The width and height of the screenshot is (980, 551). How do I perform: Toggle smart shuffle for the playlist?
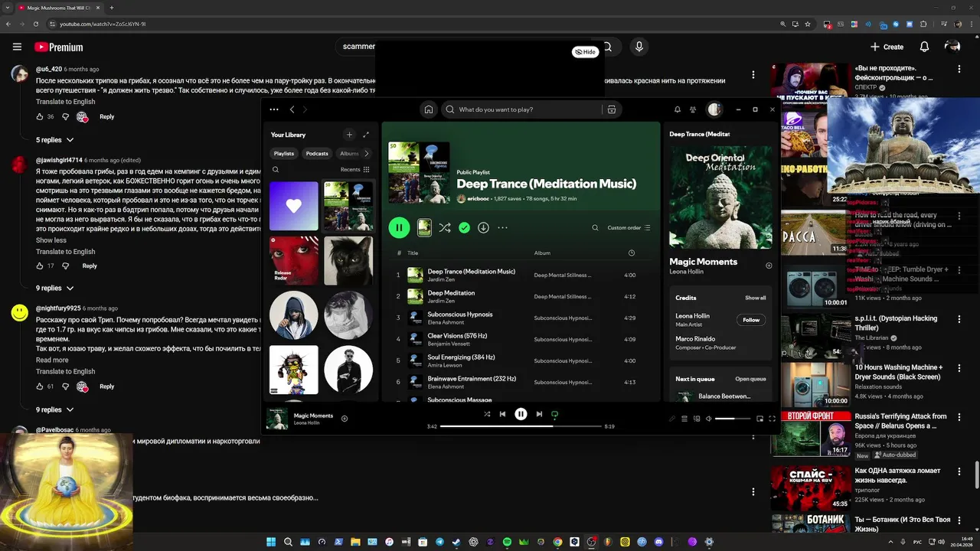(x=445, y=227)
